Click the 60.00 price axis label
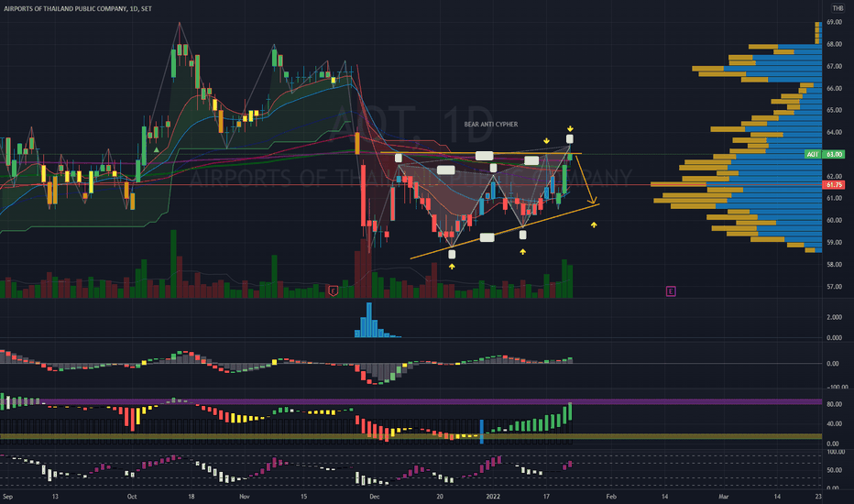Screen dimensions: 854x504 (835, 221)
